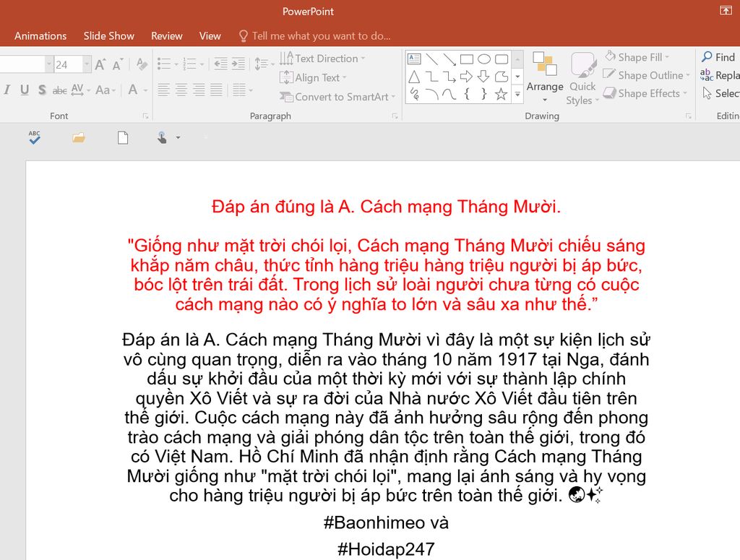Select the Oval shape

(483, 59)
